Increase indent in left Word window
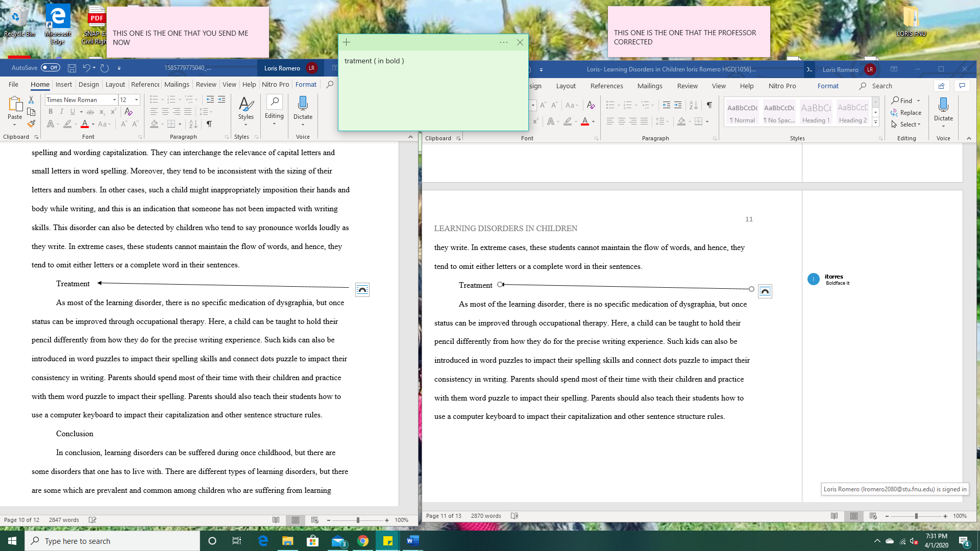The height and width of the screenshot is (551, 980). pos(222,99)
